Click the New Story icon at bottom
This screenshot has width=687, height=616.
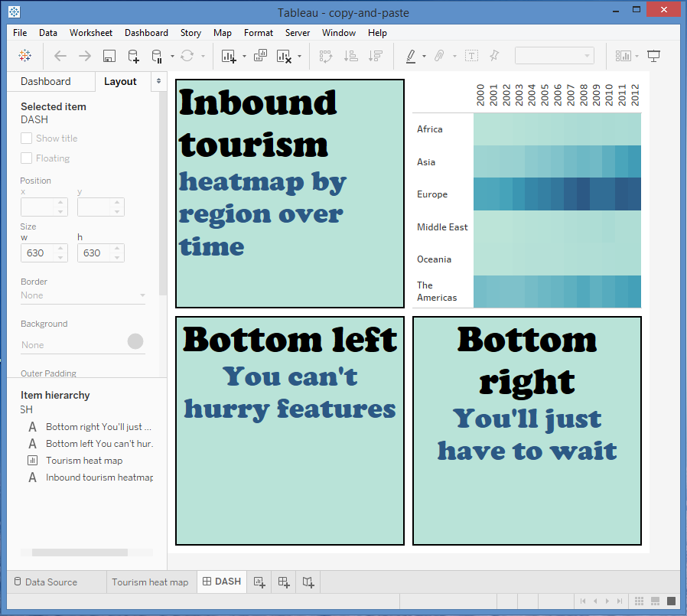[x=308, y=582]
